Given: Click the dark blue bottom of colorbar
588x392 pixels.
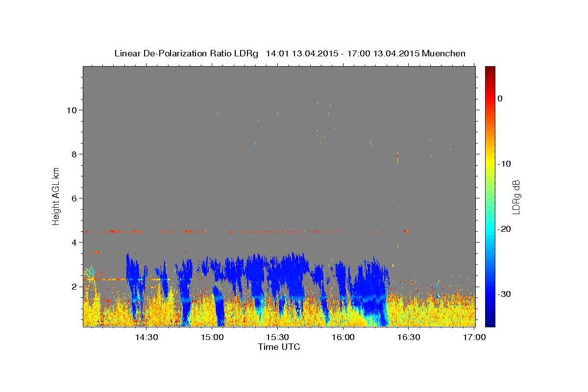Looking at the screenshot, I should [490, 323].
